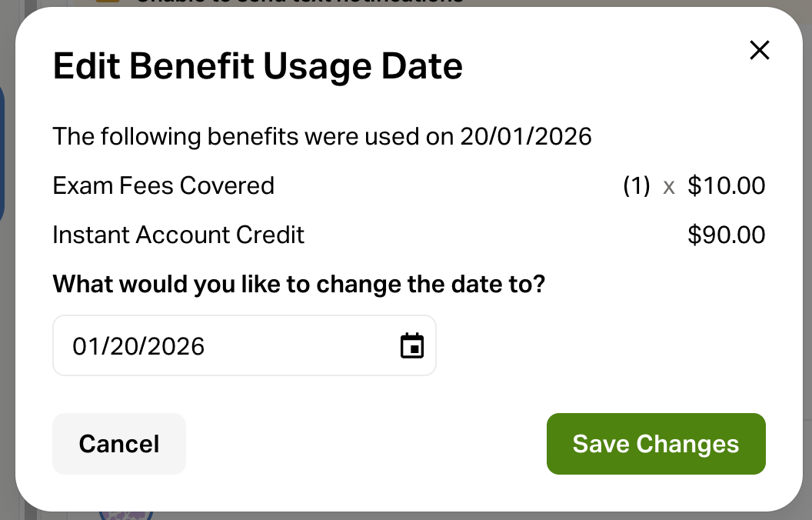This screenshot has width=812, height=520.
Task: Click the Exam Fees Covered label
Action: 163,185
